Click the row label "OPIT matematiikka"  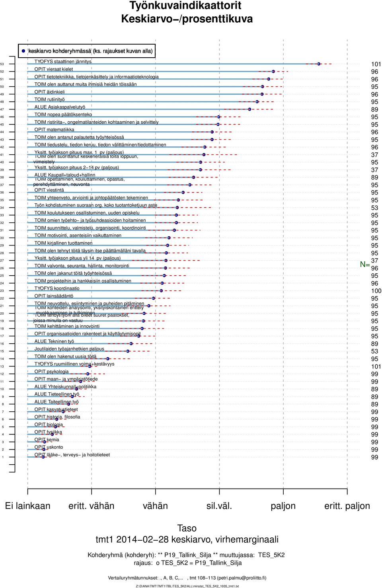tap(54, 130)
